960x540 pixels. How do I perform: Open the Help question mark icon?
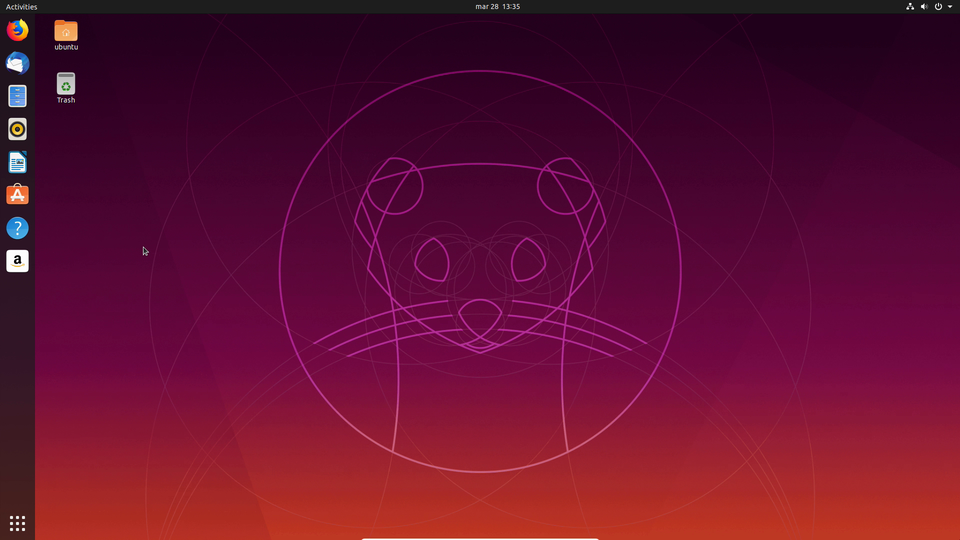pos(17,228)
